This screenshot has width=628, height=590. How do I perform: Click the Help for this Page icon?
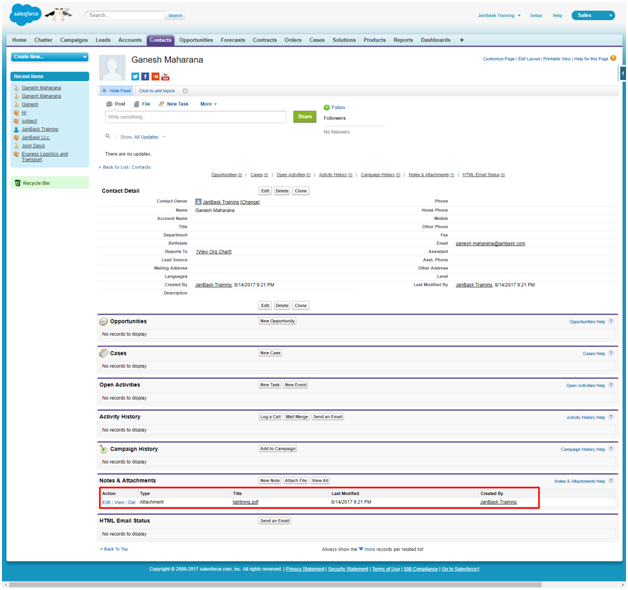tap(613, 58)
